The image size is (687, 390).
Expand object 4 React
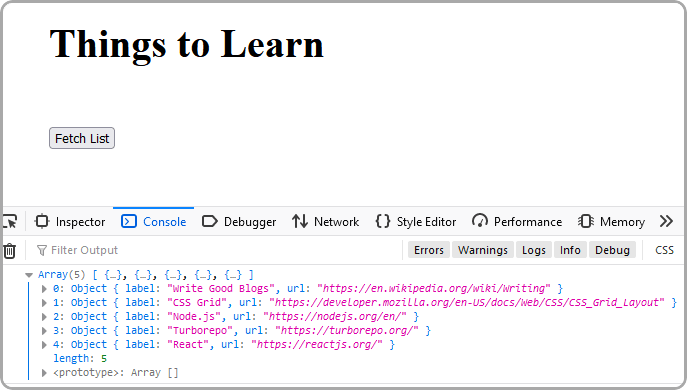44,345
